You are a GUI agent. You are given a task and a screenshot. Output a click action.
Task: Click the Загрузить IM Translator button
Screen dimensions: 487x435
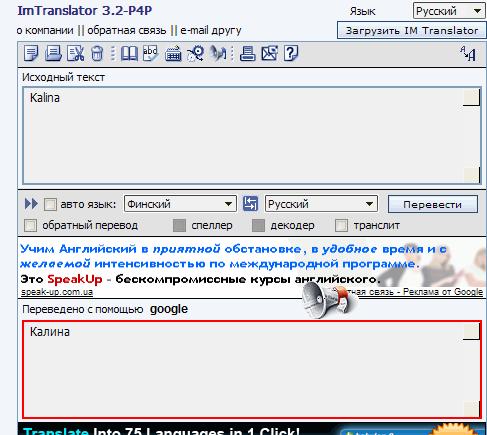pos(412,30)
